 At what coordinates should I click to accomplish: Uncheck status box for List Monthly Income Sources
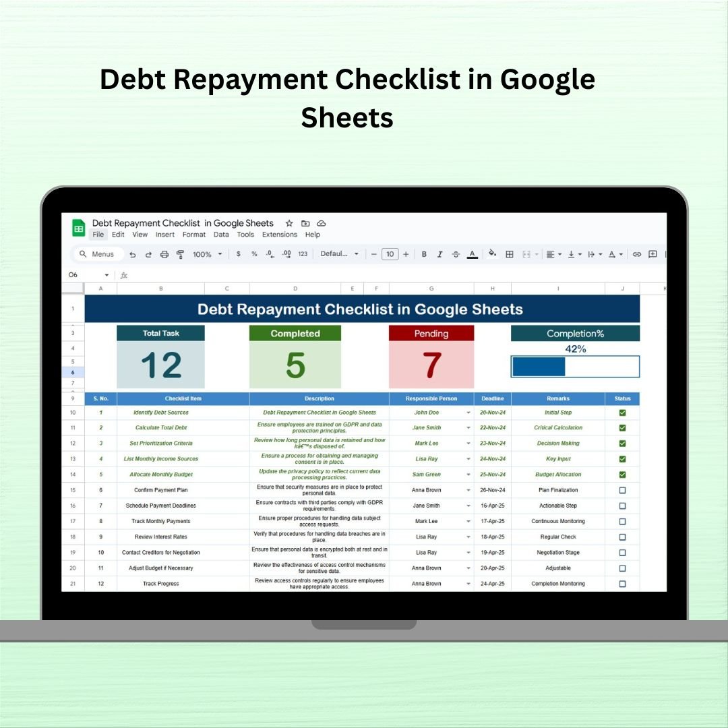pos(623,459)
